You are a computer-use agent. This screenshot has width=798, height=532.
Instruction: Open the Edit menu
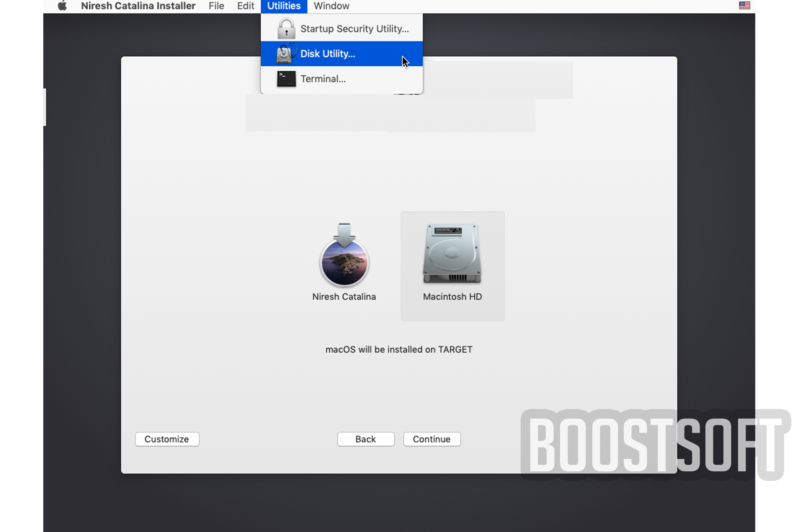(245, 6)
